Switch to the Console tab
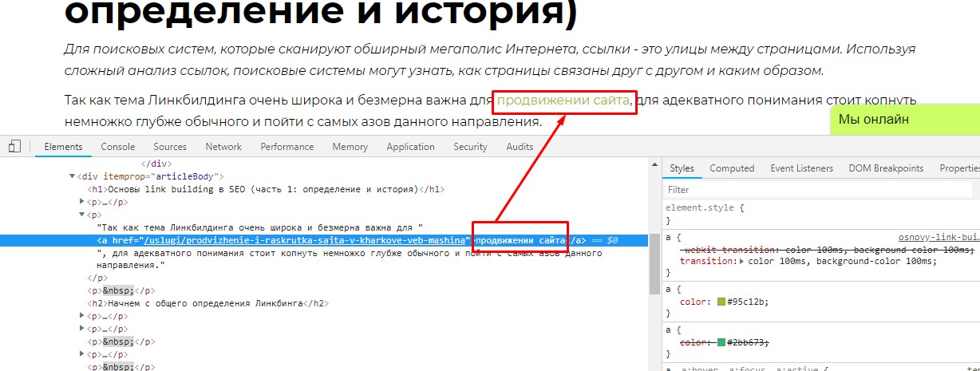 (118, 147)
